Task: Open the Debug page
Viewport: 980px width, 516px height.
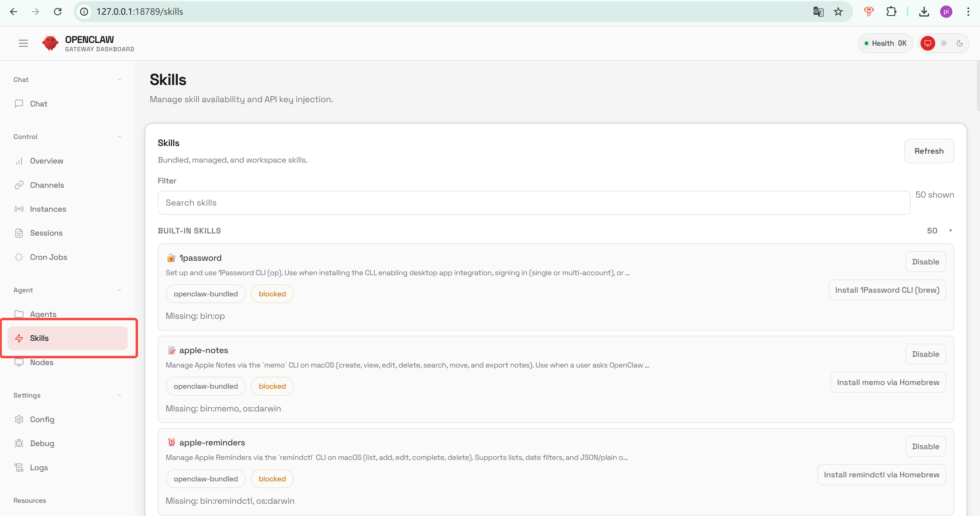Action: [42, 443]
